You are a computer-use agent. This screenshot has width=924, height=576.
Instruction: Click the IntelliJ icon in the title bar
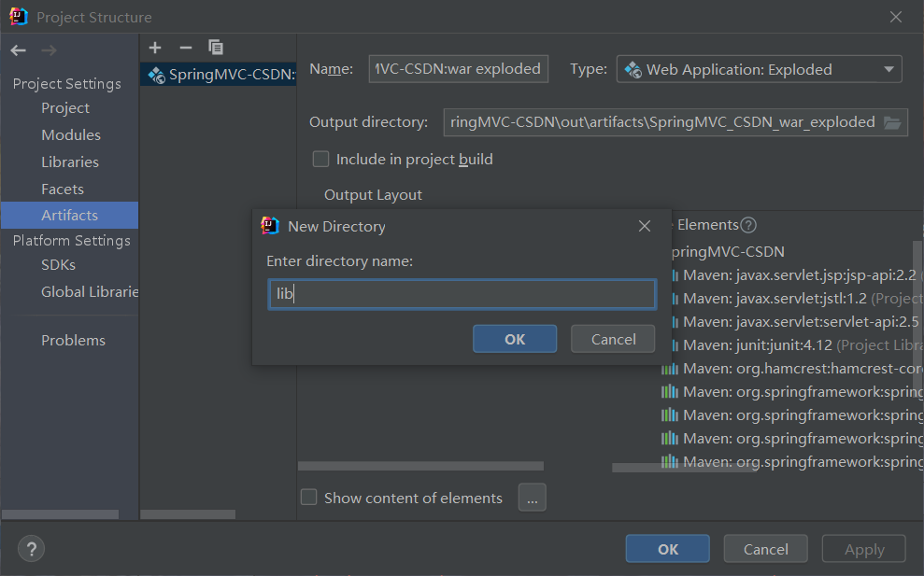pos(19,17)
